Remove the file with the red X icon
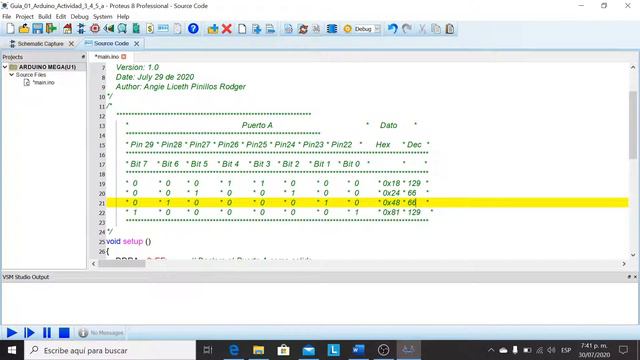The width and height of the screenshot is (640, 360). tap(227, 29)
